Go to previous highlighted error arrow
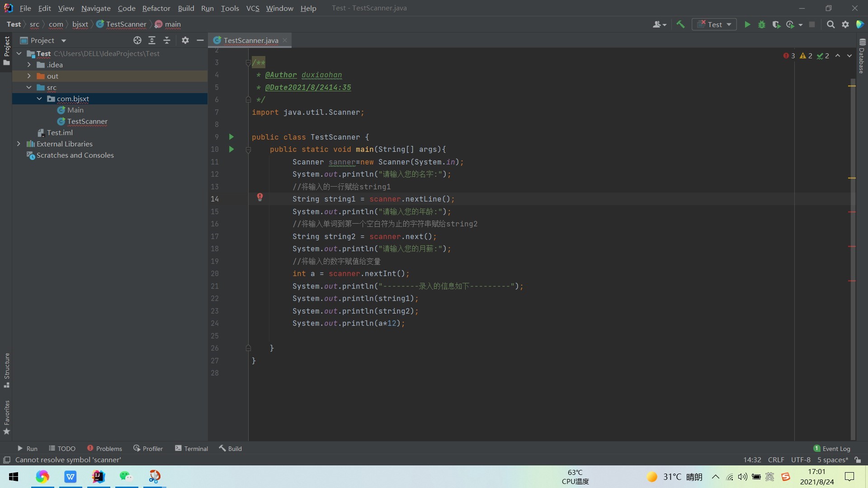 pos(838,56)
